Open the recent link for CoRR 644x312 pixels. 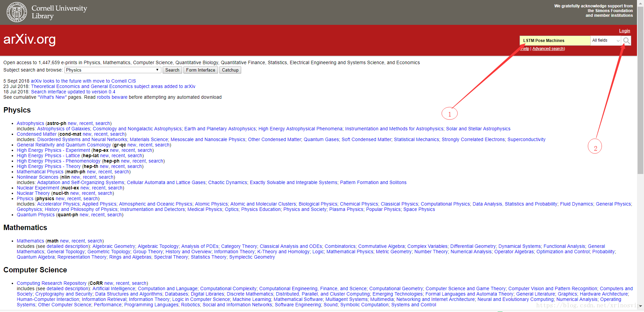point(122,283)
